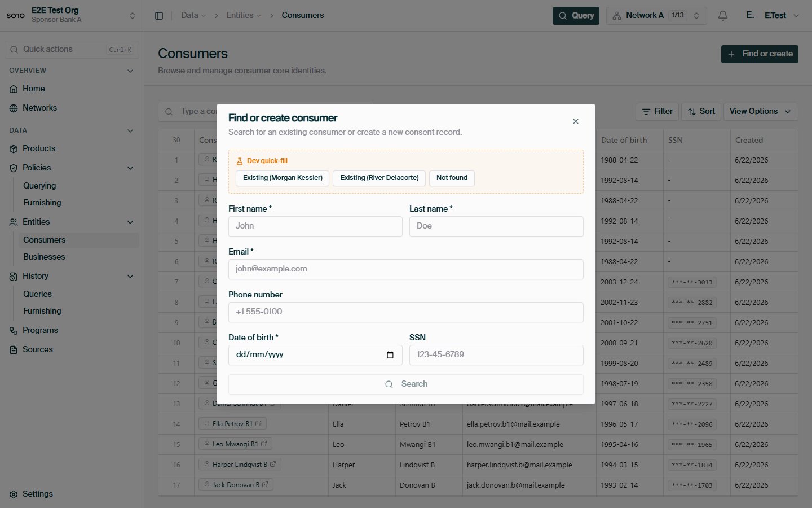The width and height of the screenshot is (812, 508).
Task: Quick-fill Existing (River Delacorte)
Action: click(x=379, y=178)
